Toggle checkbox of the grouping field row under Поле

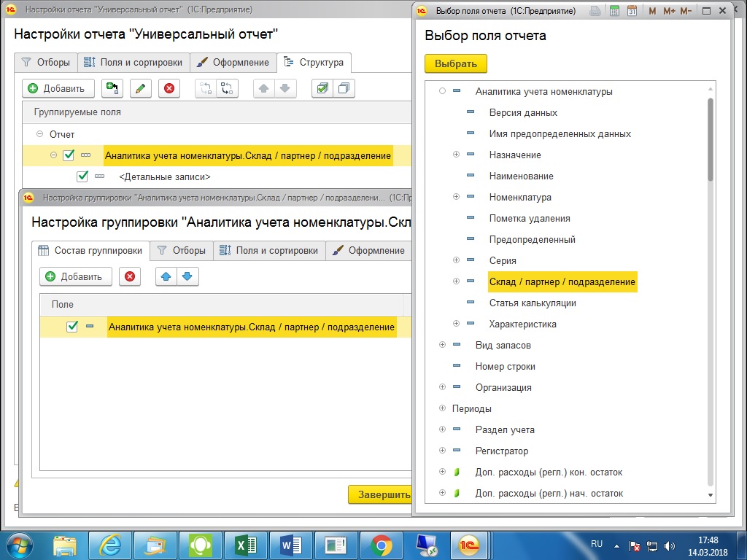(72, 327)
